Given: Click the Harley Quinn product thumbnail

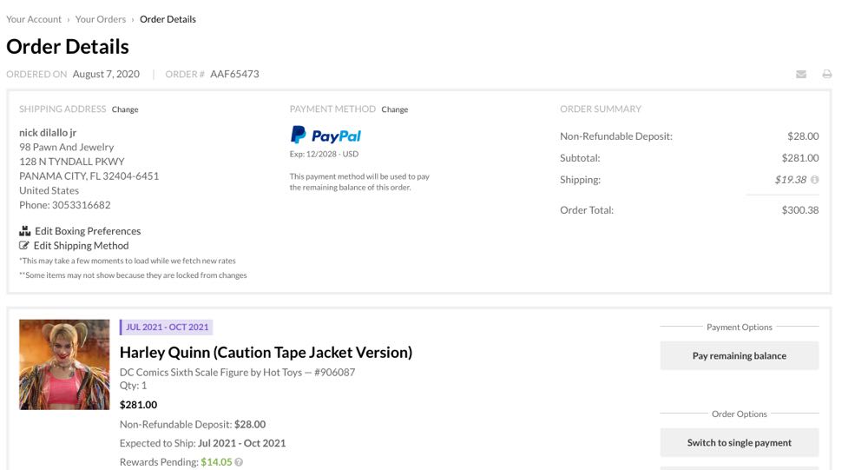Looking at the screenshot, I should point(64,365).
